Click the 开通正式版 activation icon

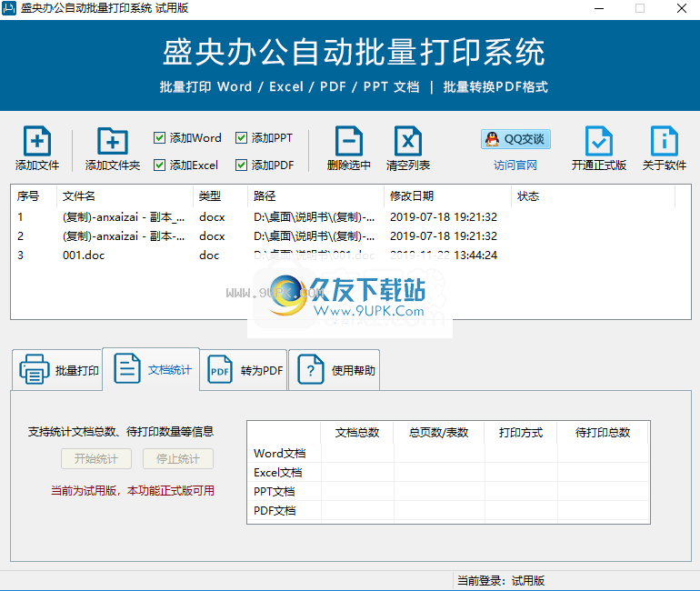point(599,142)
